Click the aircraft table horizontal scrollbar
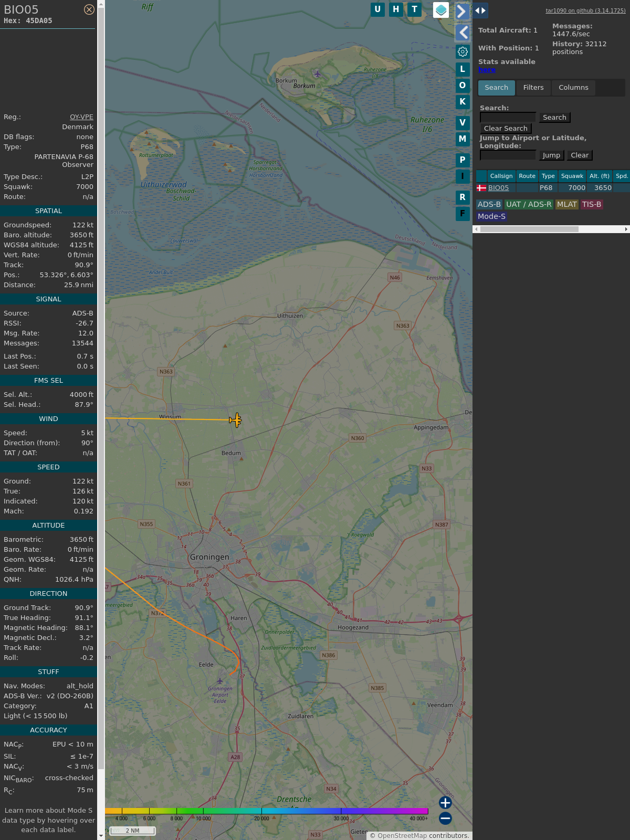Image resolution: width=630 pixels, height=840 pixels. pyautogui.click(x=529, y=229)
